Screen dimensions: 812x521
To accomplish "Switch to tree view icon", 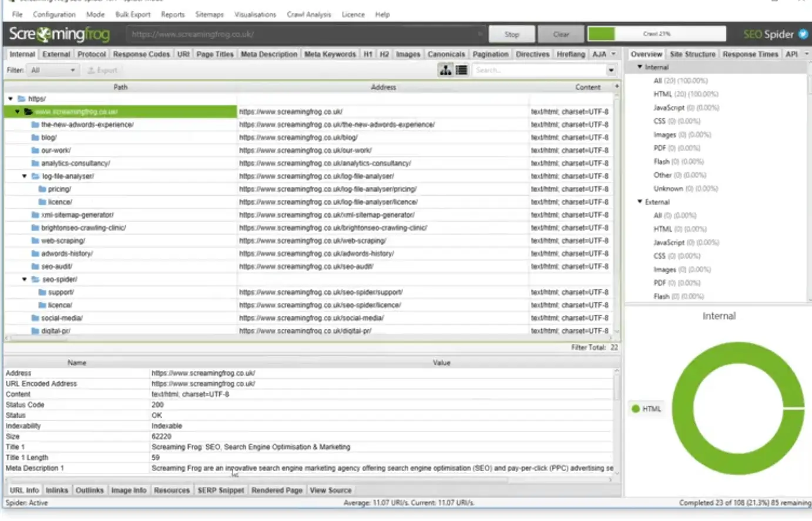I will tap(446, 70).
